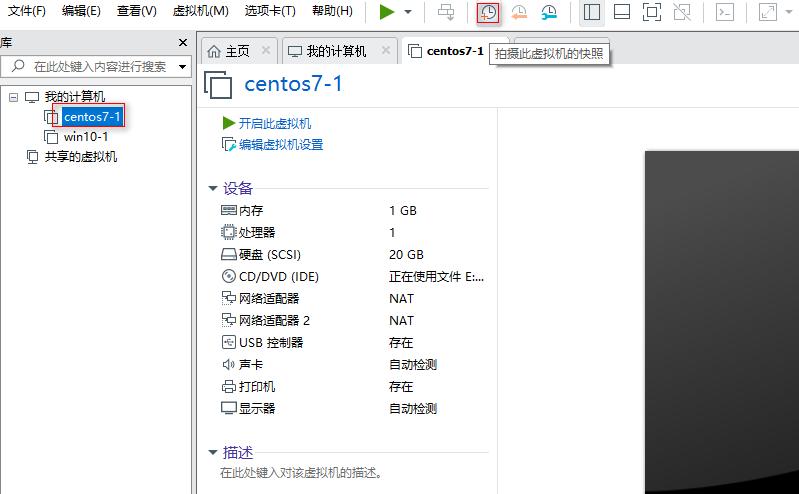This screenshot has height=494, width=799.
Task: Click the Unity mode toolbar icon
Action: [x=682, y=12]
